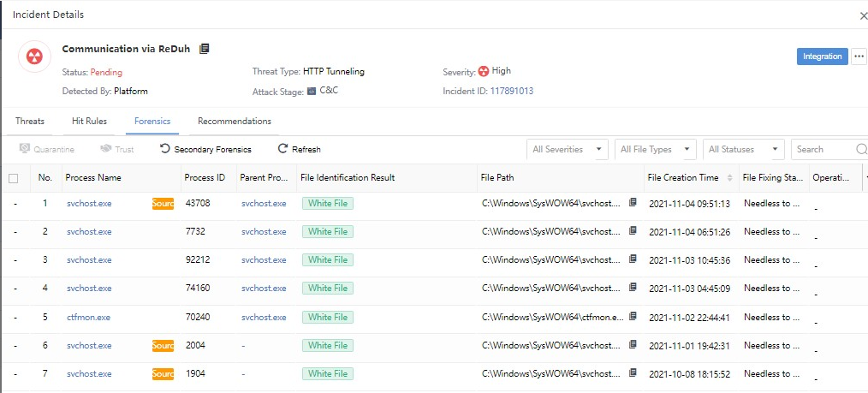868x393 pixels.
Task: Open the All Statuses dropdown
Action: (742, 149)
